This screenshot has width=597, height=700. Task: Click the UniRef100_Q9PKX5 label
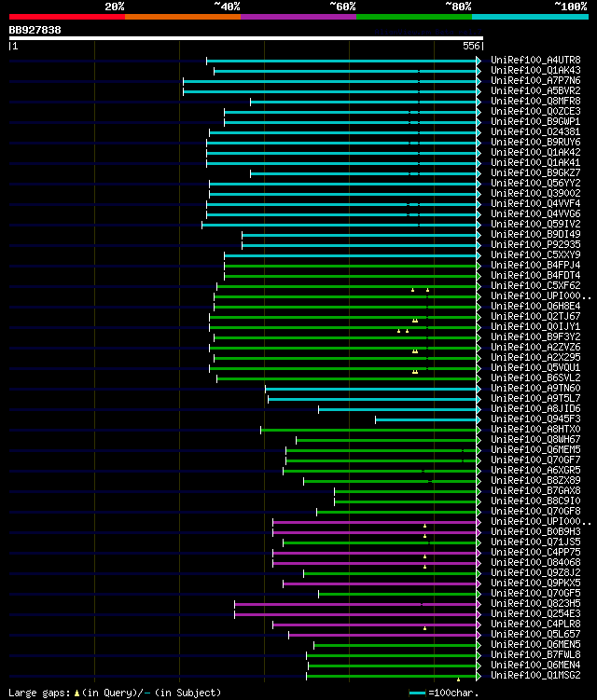pos(535,583)
